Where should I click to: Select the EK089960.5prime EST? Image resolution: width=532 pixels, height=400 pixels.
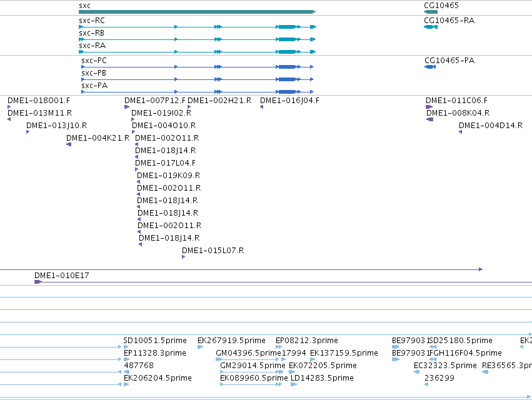pos(251,384)
